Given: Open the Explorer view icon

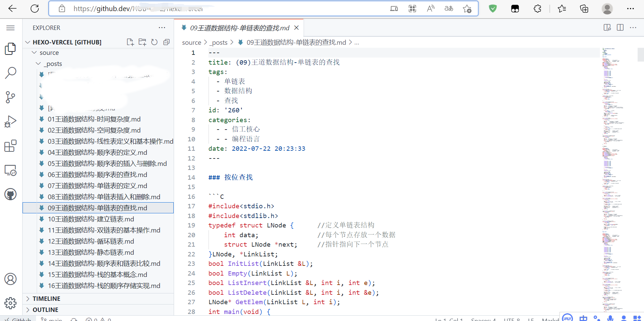Looking at the screenshot, I should coord(10,49).
